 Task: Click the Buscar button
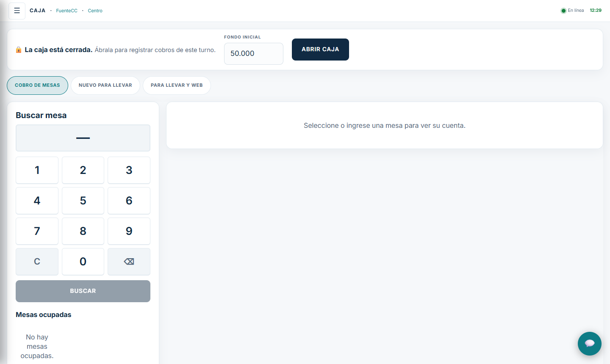pos(83,291)
